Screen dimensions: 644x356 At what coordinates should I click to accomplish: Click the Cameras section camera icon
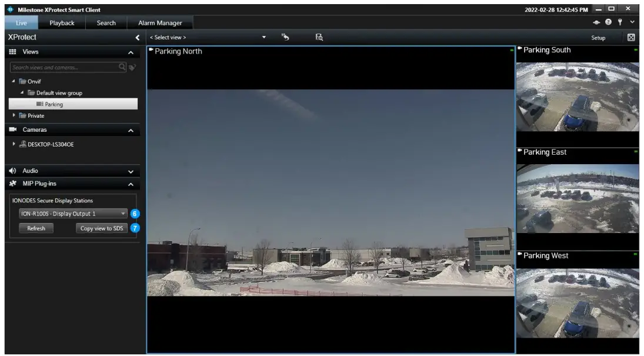pyautogui.click(x=13, y=129)
